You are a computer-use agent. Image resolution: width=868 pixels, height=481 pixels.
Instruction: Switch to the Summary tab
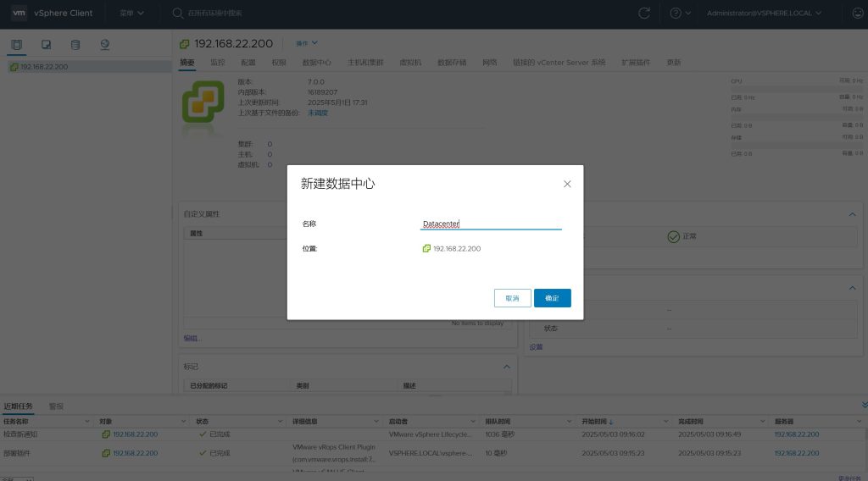[x=187, y=63]
